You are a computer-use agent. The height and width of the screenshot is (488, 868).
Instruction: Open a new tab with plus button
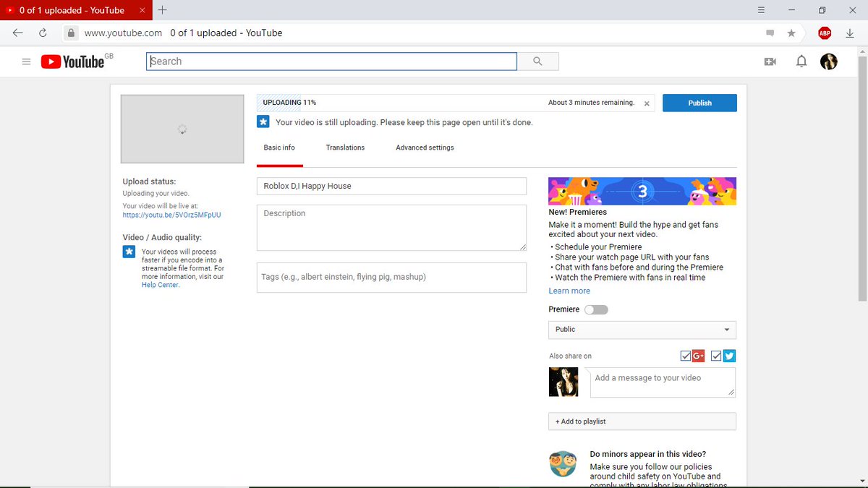click(163, 10)
